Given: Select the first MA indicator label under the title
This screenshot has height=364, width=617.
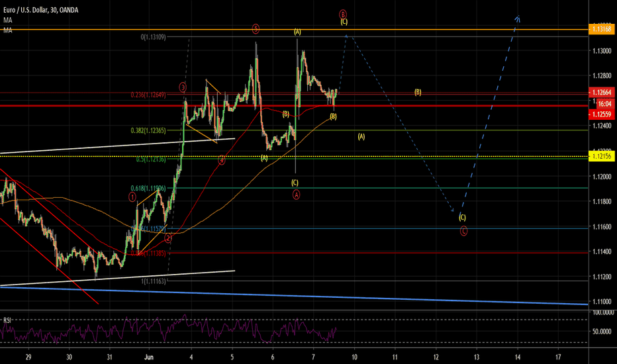Looking at the screenshot, I should (7, 20).
